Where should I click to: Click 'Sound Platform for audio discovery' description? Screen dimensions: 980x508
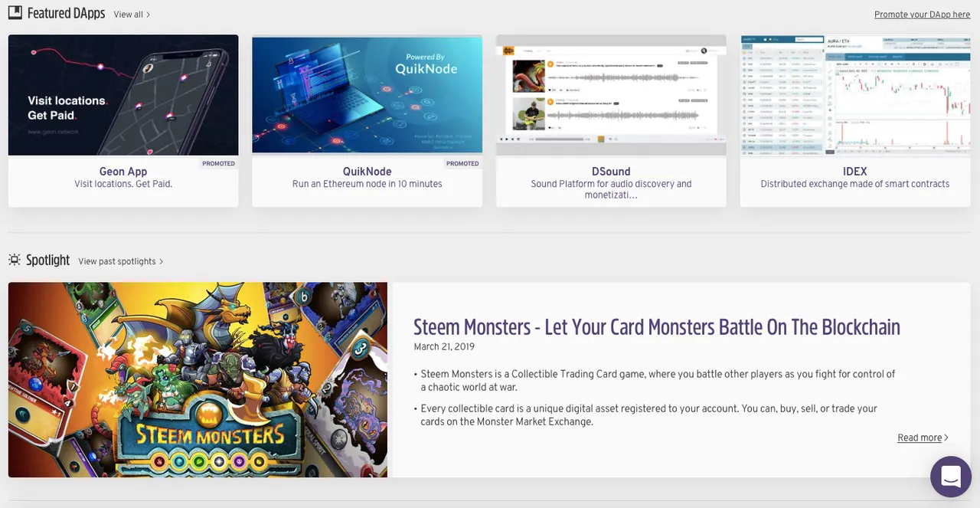[611, 189]
